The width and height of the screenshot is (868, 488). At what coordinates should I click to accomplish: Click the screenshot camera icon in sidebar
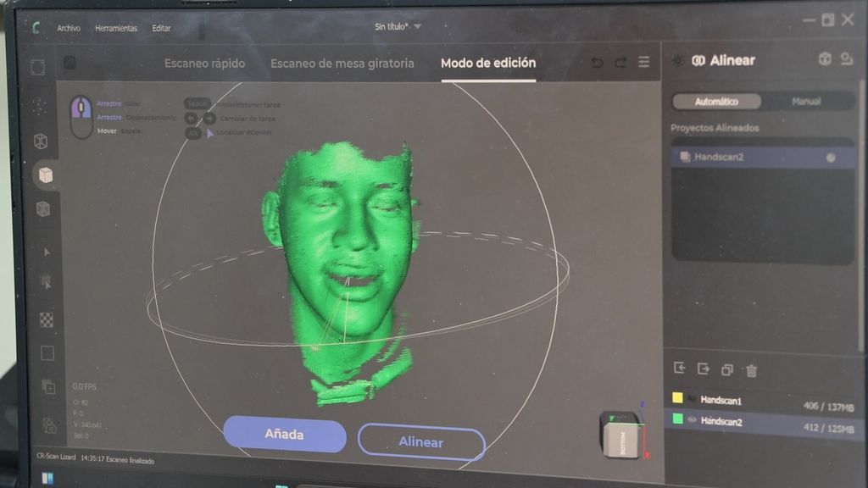(50, 427)
